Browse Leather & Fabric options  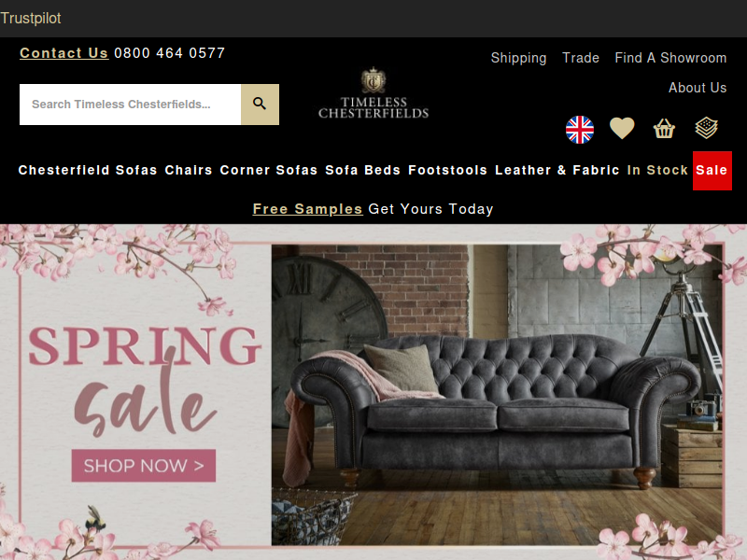tap(557, 170)
